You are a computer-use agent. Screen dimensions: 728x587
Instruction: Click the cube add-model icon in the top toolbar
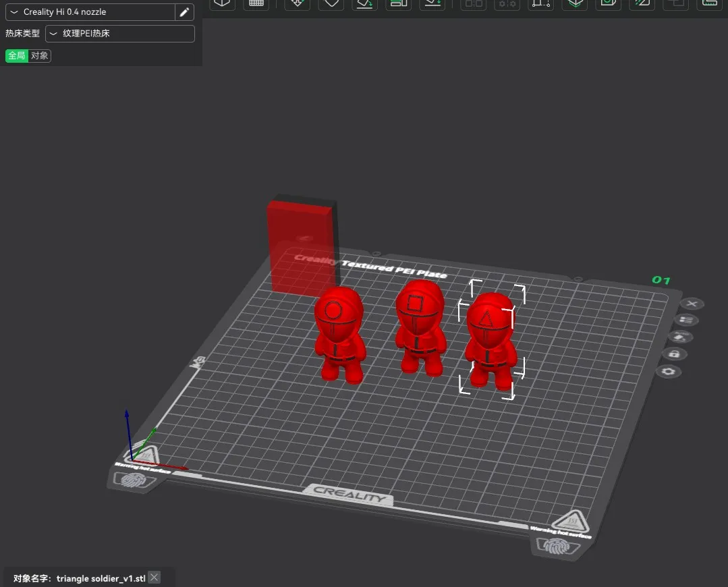tap(222, 4)
